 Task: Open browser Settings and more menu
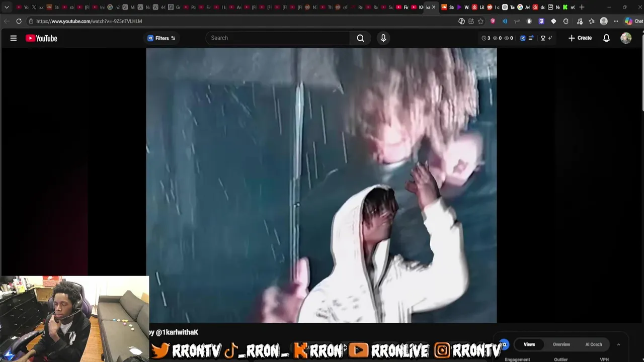616,21
